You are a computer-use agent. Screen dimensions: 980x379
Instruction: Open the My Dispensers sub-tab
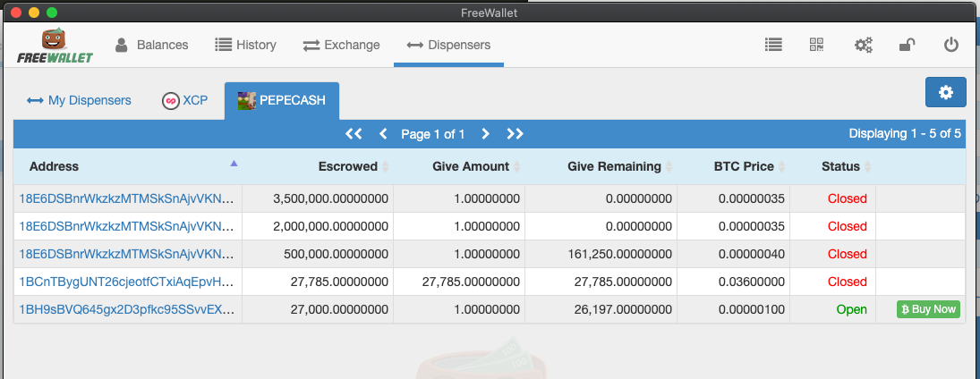[80, 100]
